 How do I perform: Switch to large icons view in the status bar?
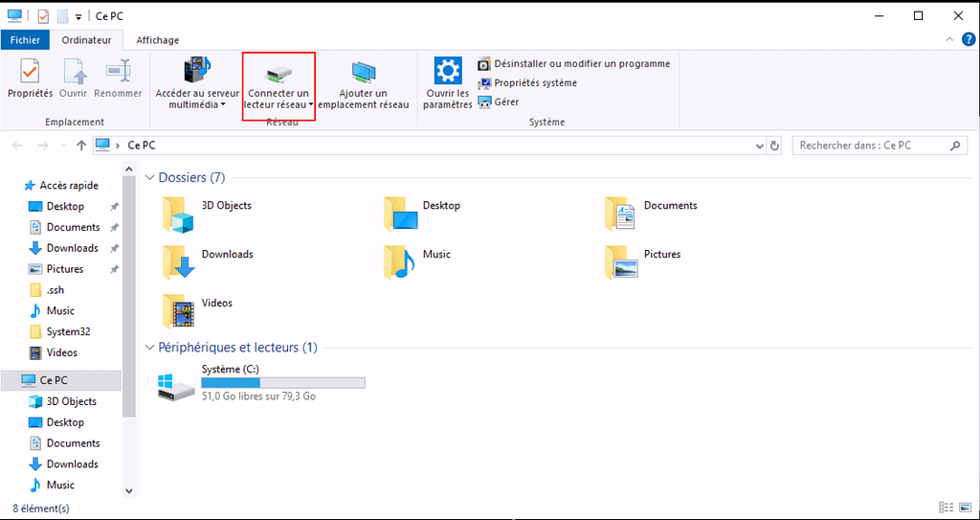click(964, 508)
